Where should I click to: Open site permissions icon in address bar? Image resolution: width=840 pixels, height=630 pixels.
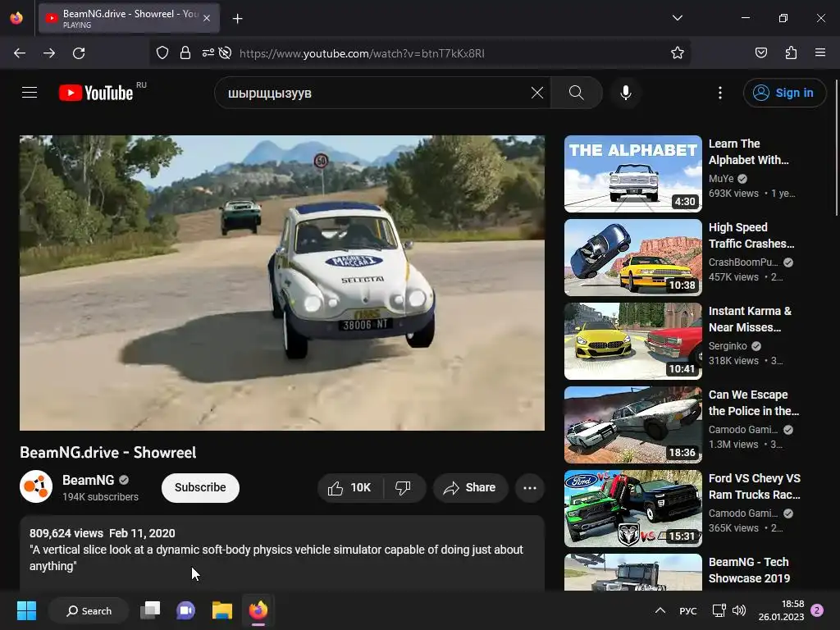(x=208, y=53)
